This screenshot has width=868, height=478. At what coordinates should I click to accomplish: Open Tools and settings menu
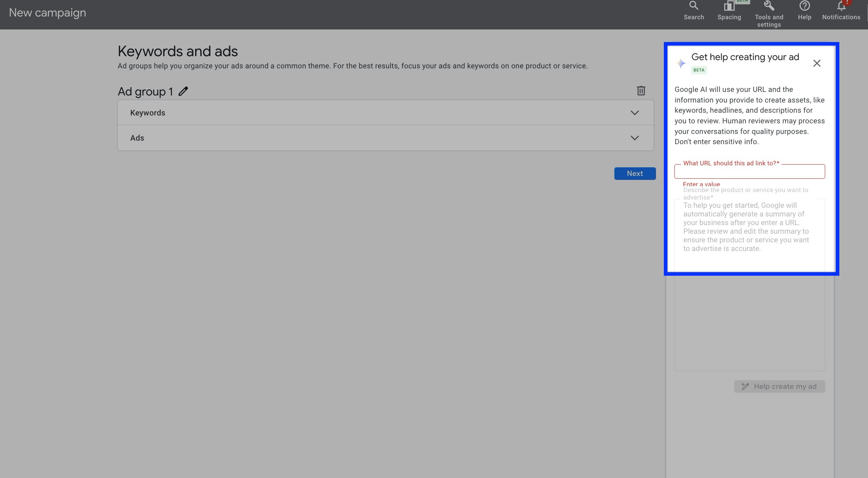tap(769, 15)
